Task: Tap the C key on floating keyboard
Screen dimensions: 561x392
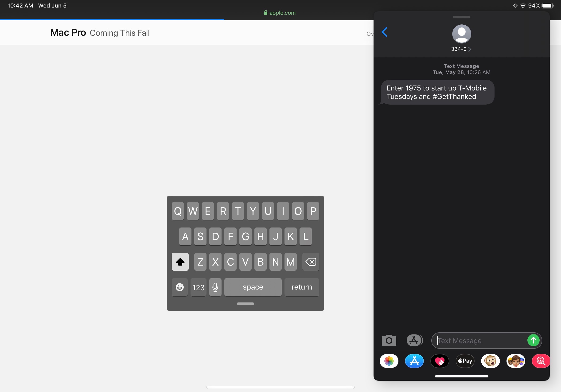Action: click(x=230, y=262)
